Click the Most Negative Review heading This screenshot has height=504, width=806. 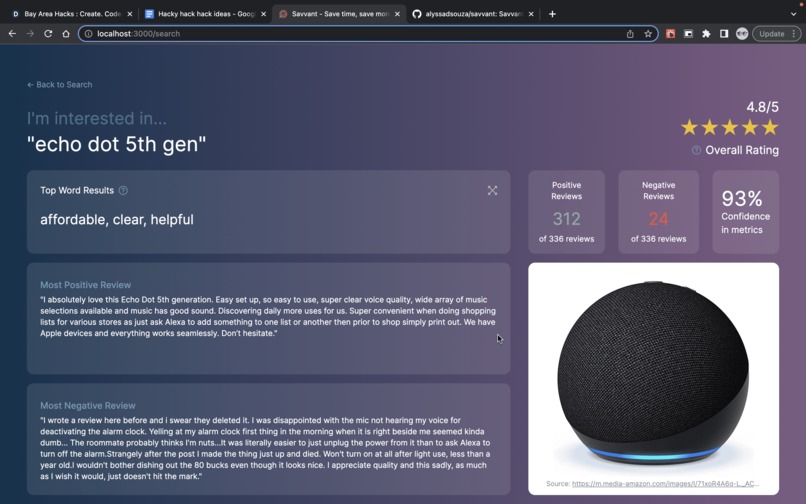tap(87, 406)
